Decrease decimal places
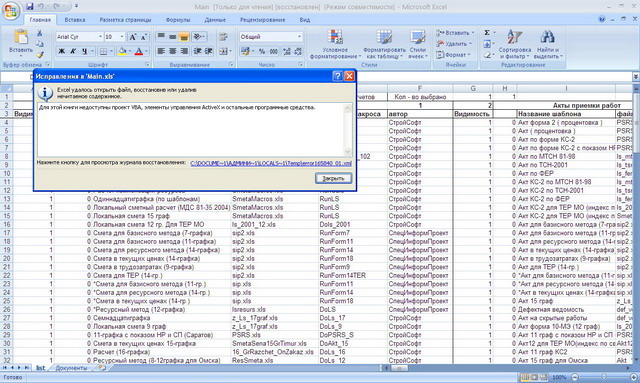640x383 pixels. click(x=298, y=51)
